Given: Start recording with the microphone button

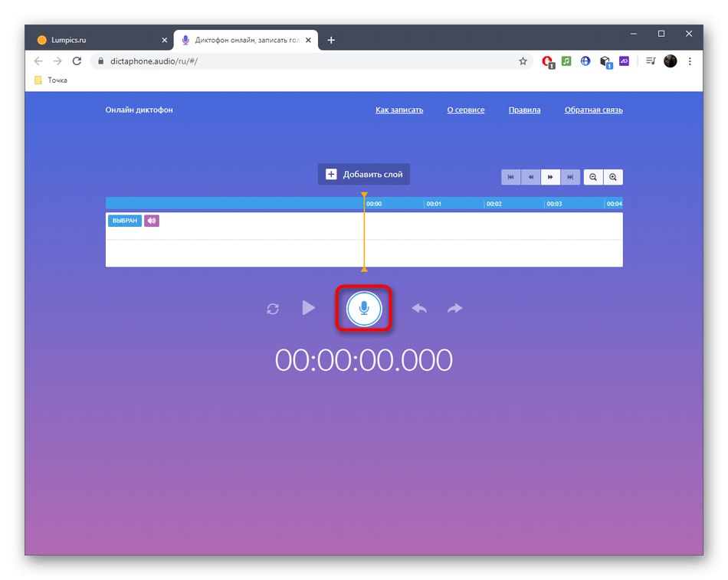Looking at the screenshot, I should pyautogui.click(x=364, y=308).
